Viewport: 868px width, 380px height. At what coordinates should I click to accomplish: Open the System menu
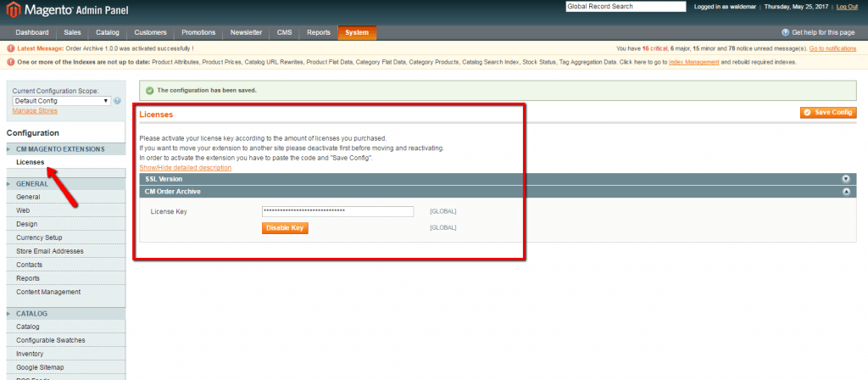click(x=357, y=32)
